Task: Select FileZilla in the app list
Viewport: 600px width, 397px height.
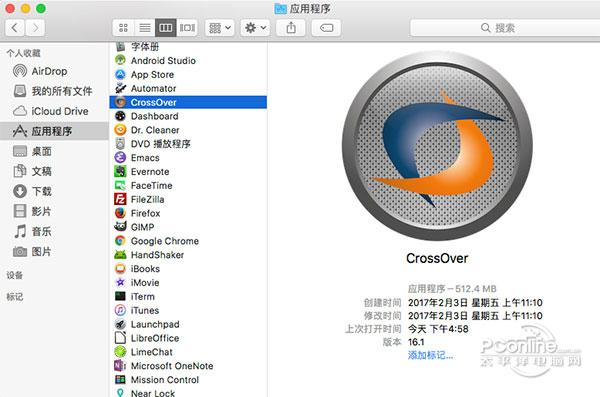Action: (x=188, y=199)
